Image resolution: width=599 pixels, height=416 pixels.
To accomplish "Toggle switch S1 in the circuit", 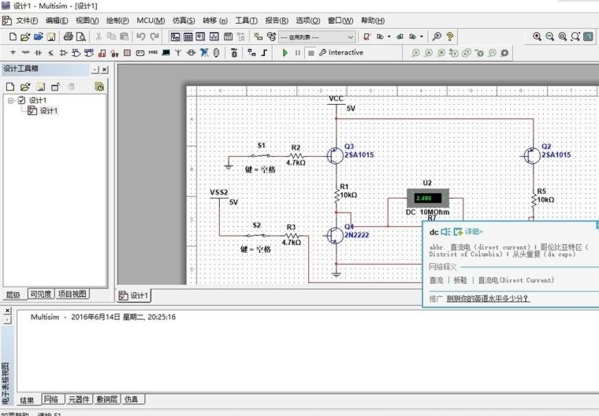I will 261,155.
